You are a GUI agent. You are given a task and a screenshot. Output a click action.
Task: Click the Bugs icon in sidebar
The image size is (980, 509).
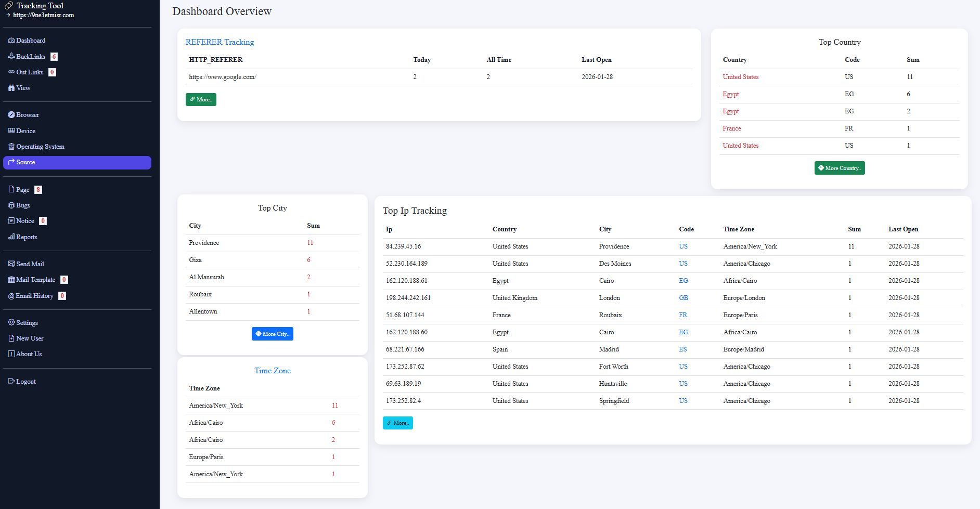pos(11,205)
